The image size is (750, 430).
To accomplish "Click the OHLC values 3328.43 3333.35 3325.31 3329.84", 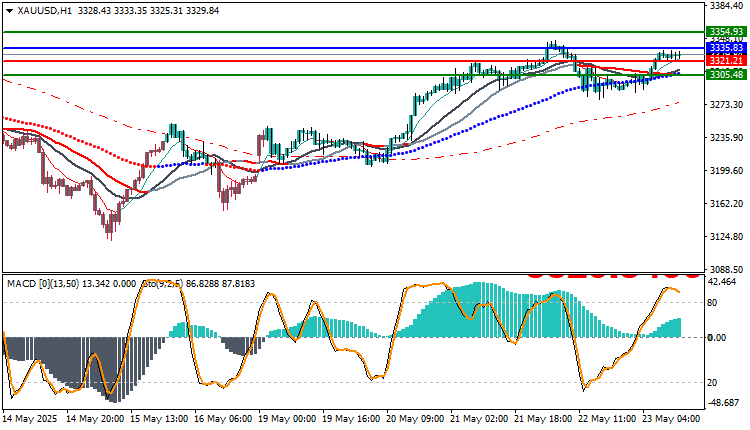I will [x=148, y=11].
